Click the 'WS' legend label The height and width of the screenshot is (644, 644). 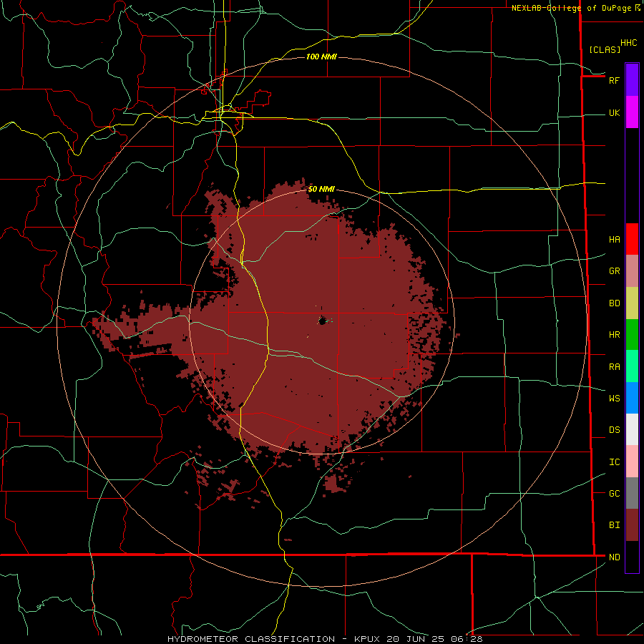pyautogui.click(x=614, y=399)
